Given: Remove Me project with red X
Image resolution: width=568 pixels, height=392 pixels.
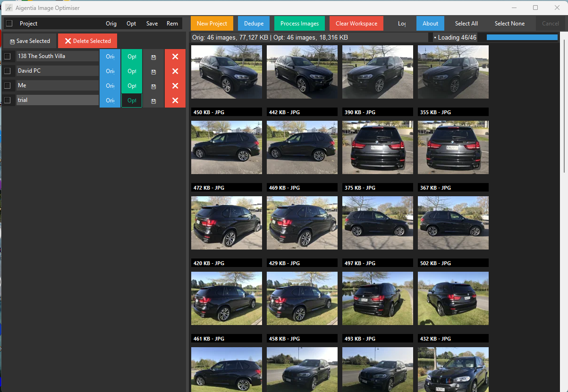Looking at the screenshot, I should [175, 86].
